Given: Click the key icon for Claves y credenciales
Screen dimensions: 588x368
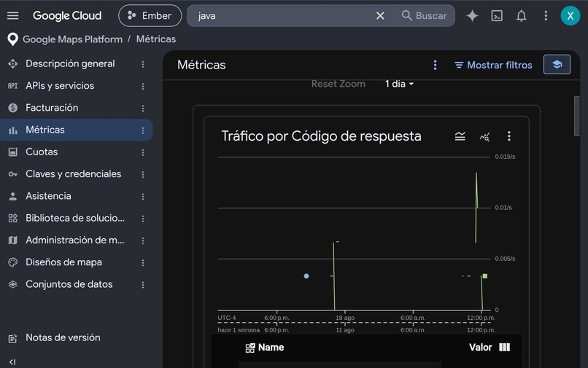Looking at the screenshot, I should point(12,174).
